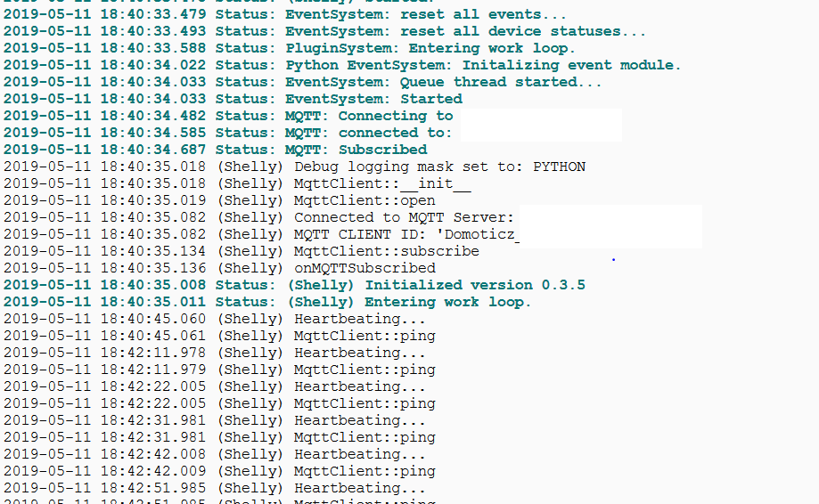The image size is (819, 504).
Task: Select the "(Shelly) Entering work loop." status line
Action: [267, 302]
